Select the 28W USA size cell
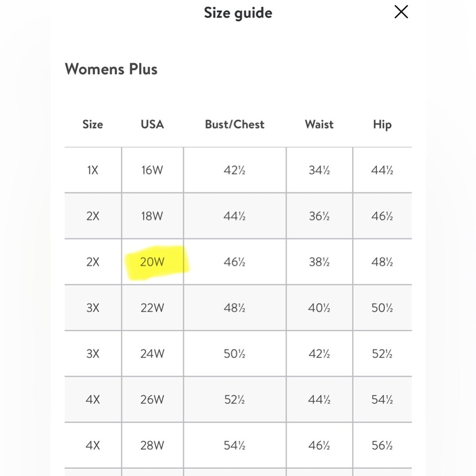 point(152,446)
